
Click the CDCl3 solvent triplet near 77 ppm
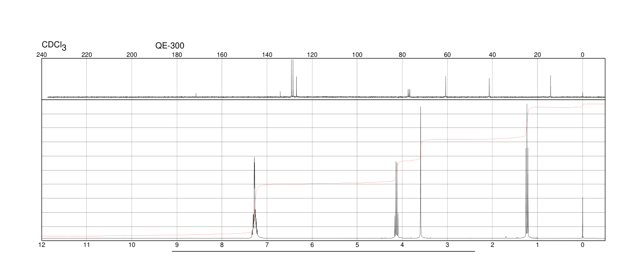pos(409,93)
